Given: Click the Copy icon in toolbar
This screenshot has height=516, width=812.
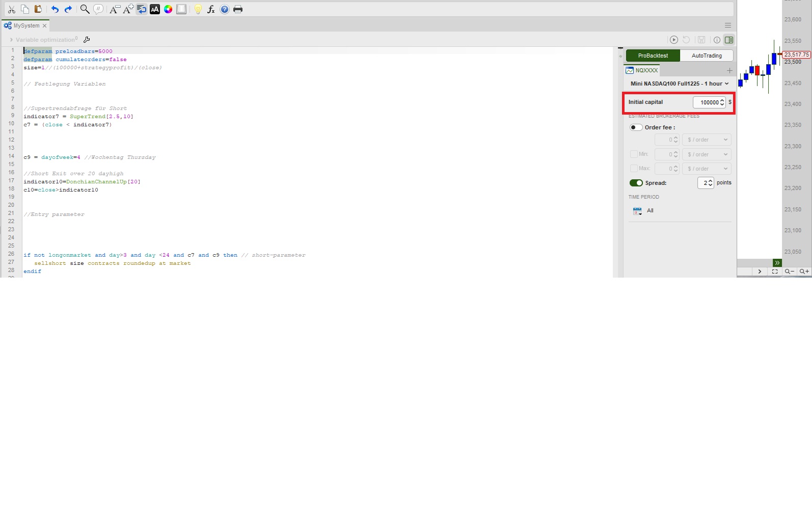Looking at the screenshot, I should (24, 9).
